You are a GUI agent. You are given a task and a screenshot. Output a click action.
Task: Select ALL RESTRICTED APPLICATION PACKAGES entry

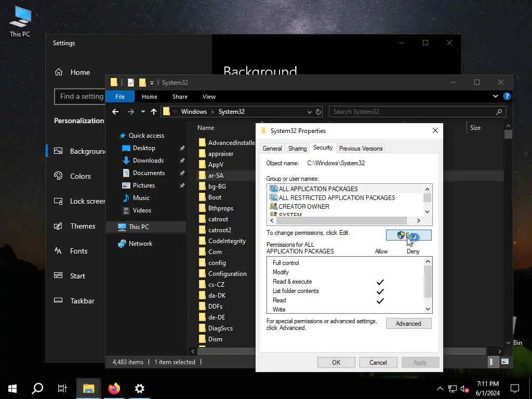332,198
